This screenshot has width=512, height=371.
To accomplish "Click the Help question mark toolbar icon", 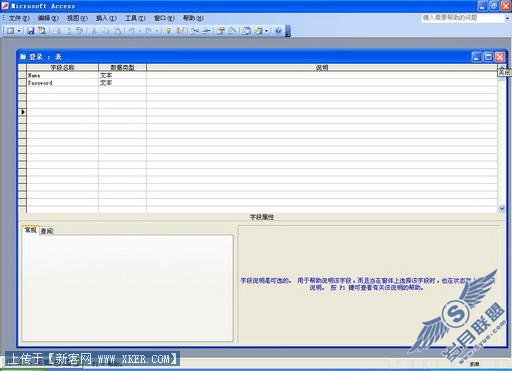I will [x=279, y=31].
